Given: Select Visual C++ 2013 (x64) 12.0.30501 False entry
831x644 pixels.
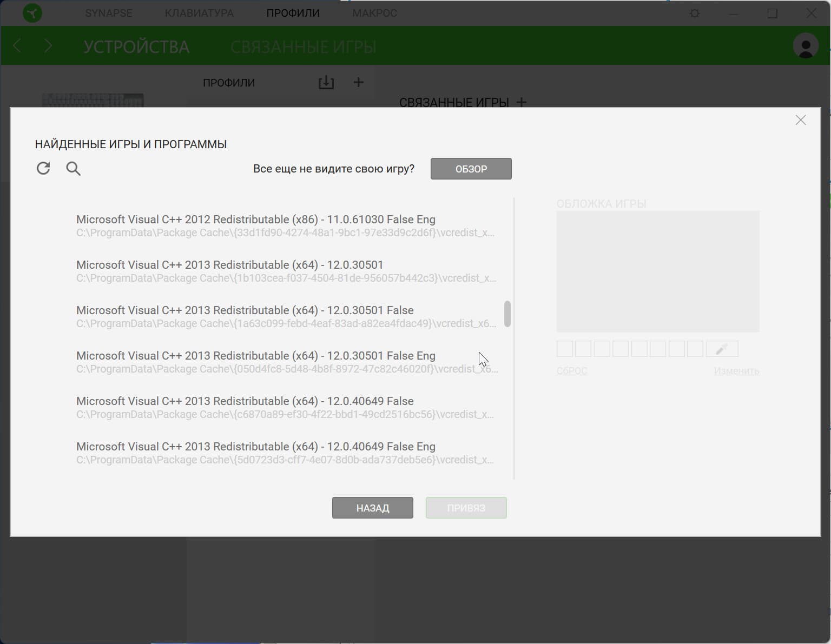Looking at the screenshot, I should (x=287, y=317).
